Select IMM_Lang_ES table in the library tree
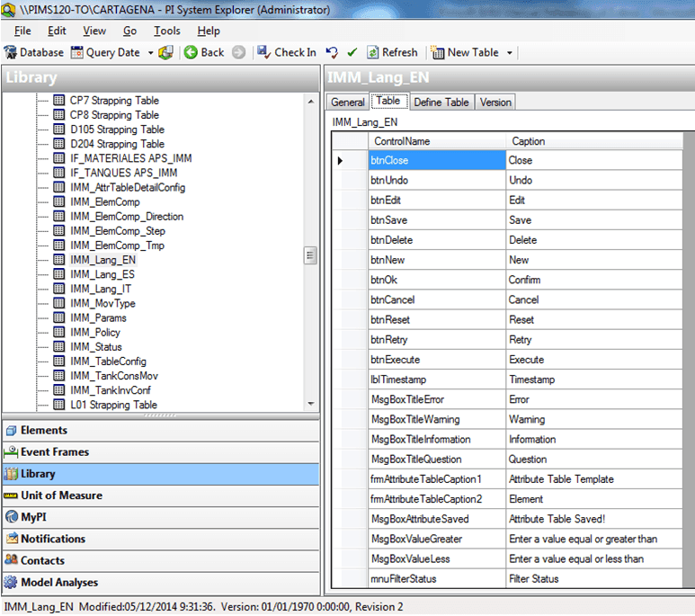Screen dimensions: 695x616 (x=102, y=274)
